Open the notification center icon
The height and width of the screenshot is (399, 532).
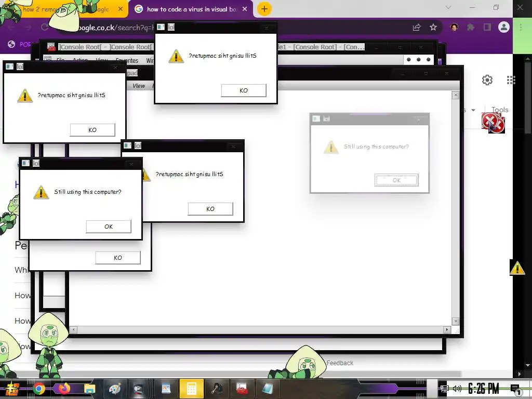point(515,389)
